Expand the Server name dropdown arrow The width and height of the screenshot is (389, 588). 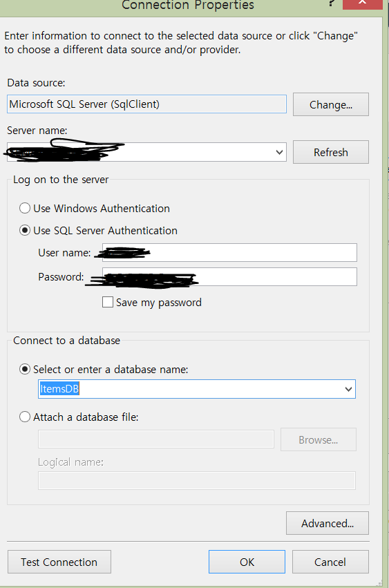pyautogui.click(x=279, y=152)
